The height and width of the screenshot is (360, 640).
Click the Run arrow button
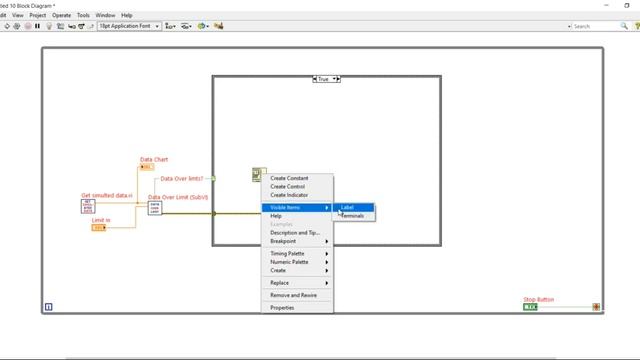point(7,26)
